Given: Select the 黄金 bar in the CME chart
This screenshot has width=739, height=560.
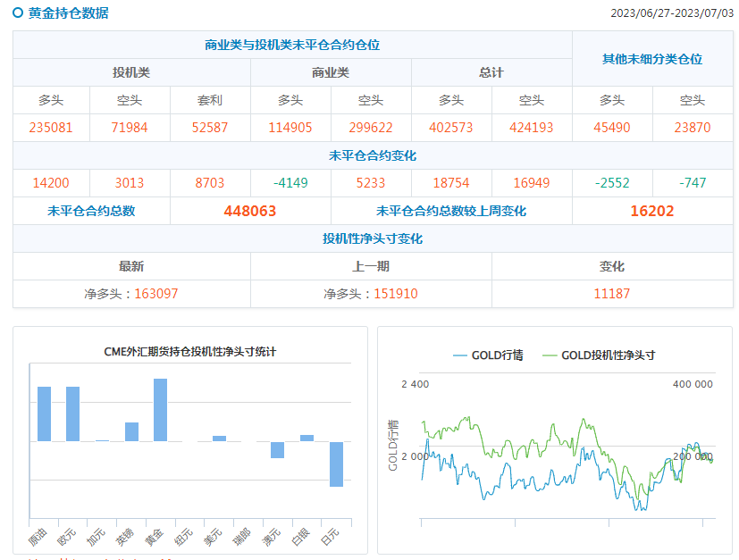Looking at the screenshot, I should 160,410.
